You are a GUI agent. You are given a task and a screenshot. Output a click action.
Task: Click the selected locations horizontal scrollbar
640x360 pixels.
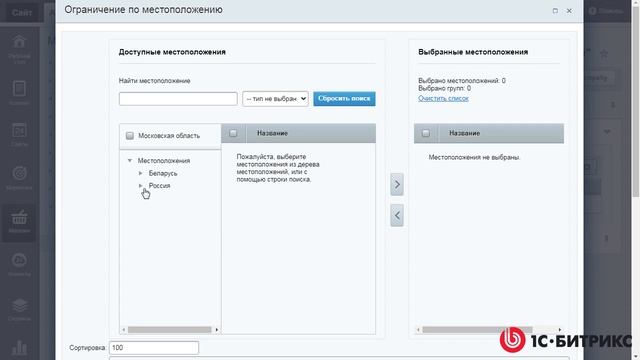pyautogui.click(x=477, y=330)
